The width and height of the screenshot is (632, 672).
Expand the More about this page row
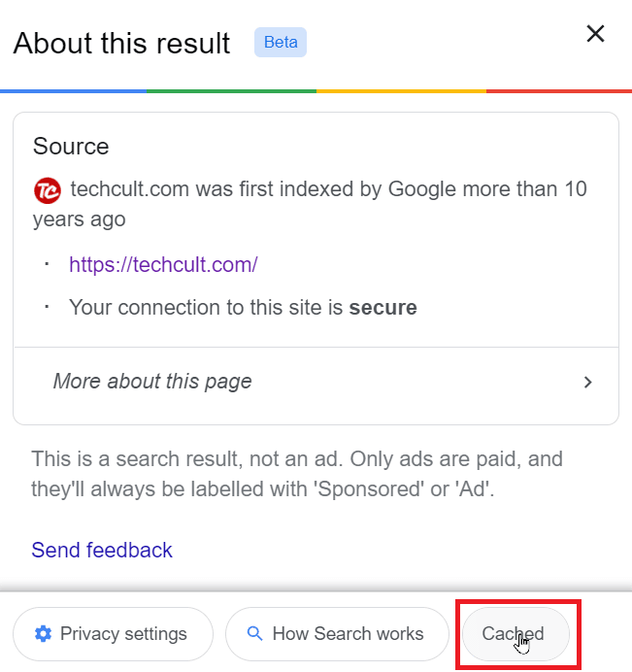(x=316, y=382)
